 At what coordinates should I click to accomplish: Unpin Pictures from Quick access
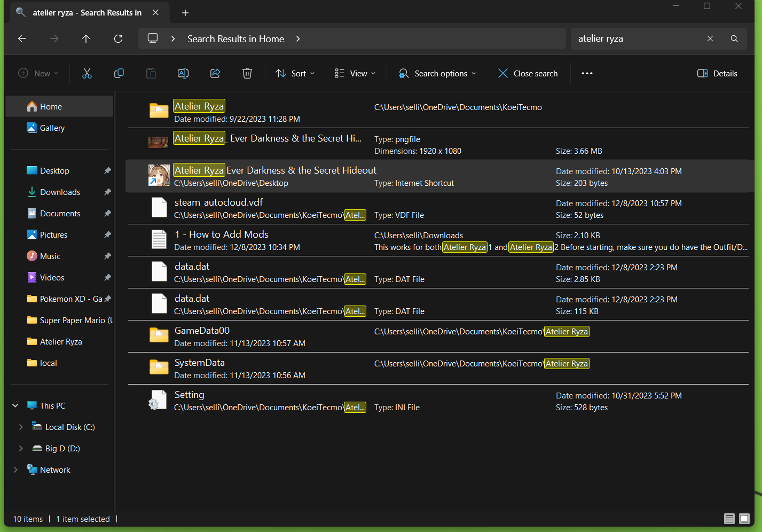click(107, 235)
